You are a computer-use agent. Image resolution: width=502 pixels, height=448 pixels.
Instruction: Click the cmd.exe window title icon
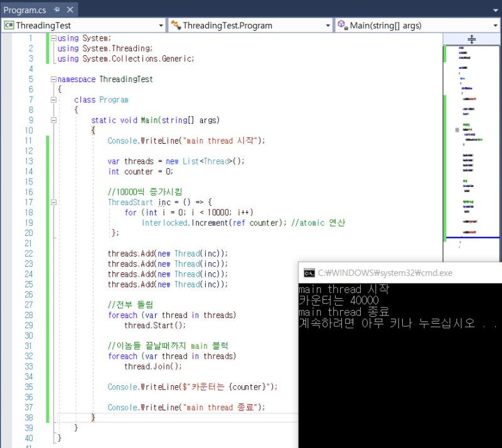click(308, 273)
